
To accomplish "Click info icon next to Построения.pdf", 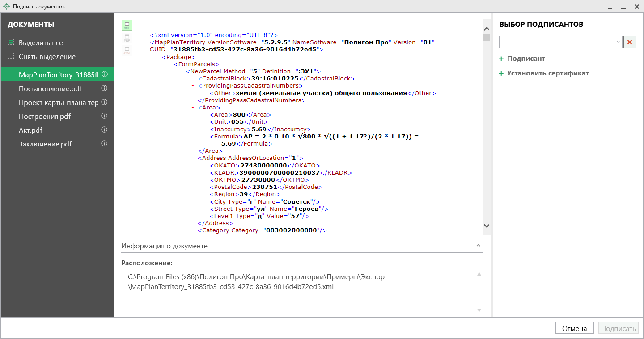I will [104, 116].
